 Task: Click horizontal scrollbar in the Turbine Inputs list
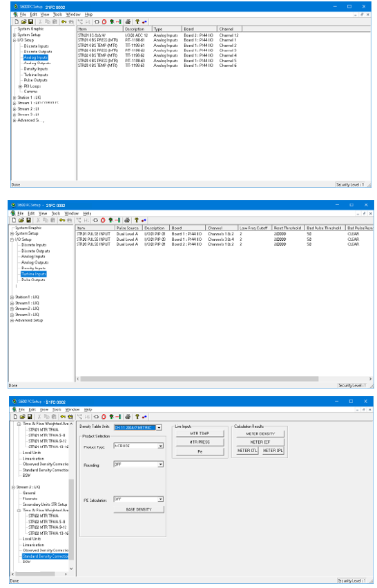pos(224,379)
